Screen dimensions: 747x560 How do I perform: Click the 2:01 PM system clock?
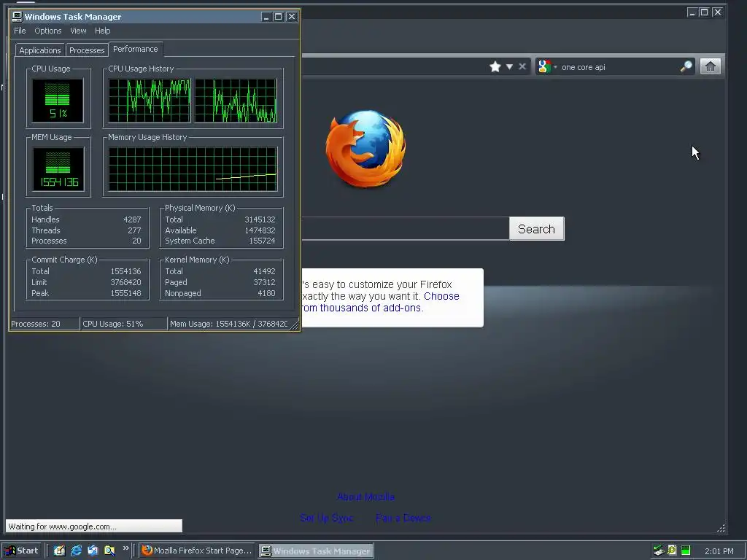coord(719,551)
